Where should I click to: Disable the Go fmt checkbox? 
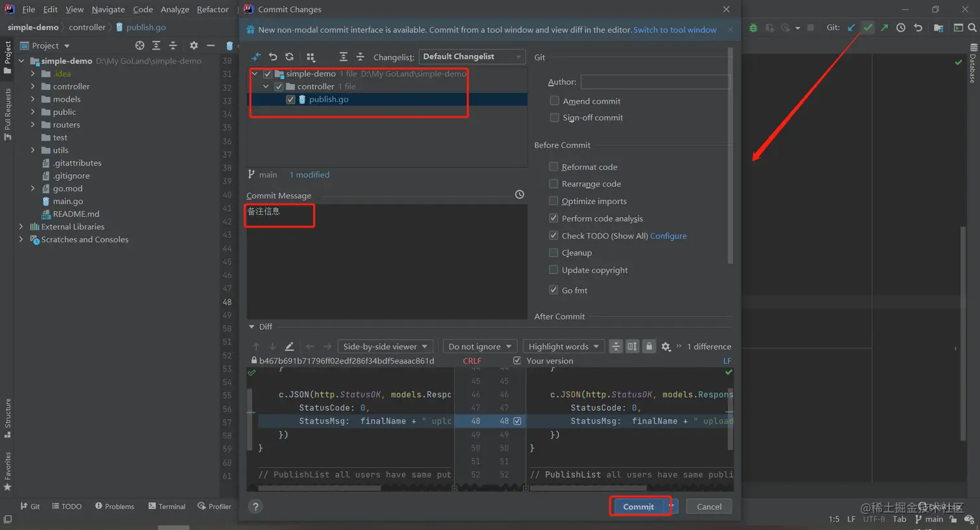coord(554,290)
